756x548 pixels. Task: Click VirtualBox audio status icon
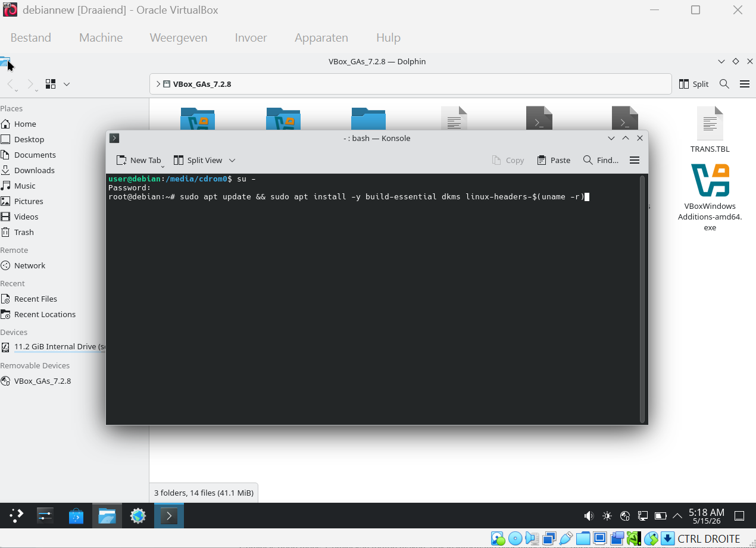point(532,538)
